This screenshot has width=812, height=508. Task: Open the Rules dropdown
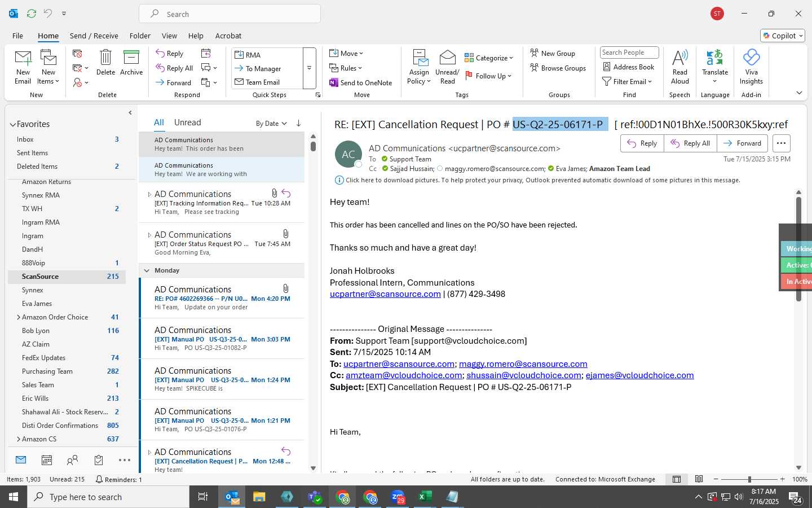(346, 68)
